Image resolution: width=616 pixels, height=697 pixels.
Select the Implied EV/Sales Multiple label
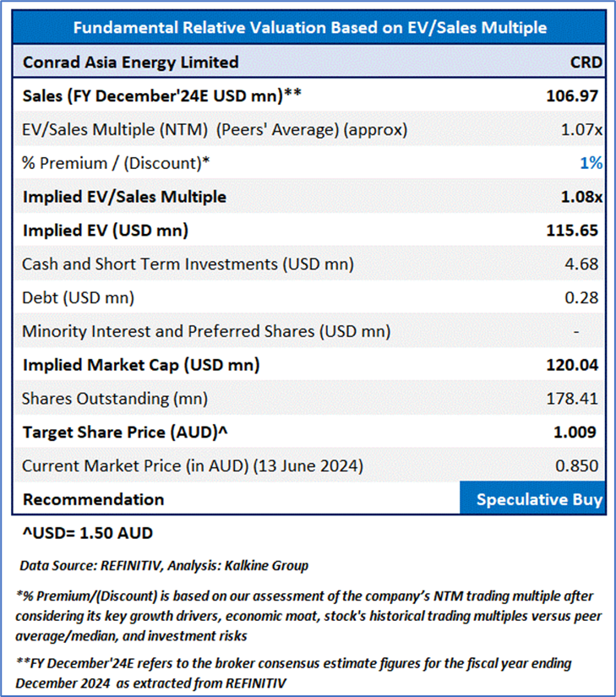coord(124,197)
